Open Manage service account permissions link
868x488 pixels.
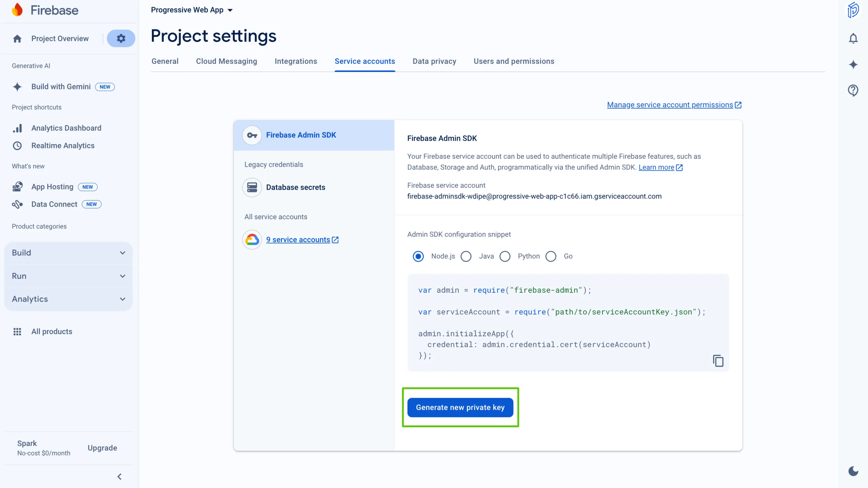(x=670, y=105)
